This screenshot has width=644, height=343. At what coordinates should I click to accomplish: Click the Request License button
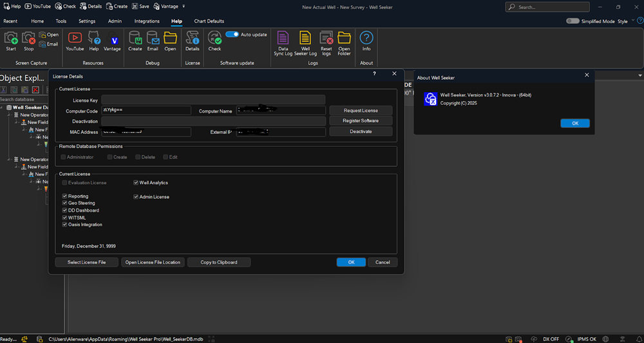click(361, 111)
